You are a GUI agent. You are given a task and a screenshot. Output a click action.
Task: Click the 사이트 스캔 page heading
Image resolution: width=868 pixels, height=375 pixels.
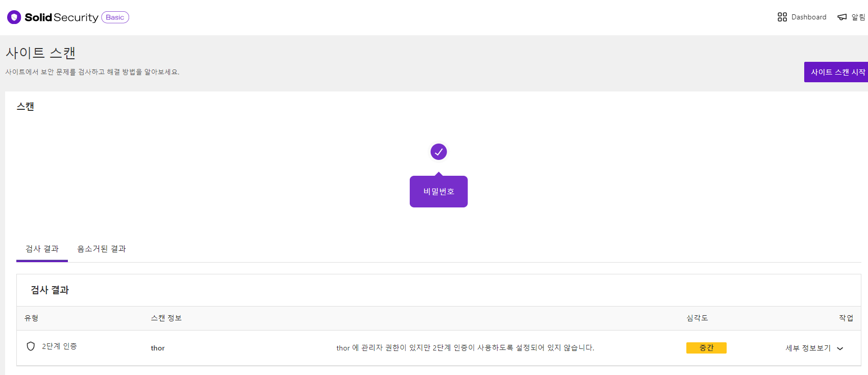coord(41,53)
